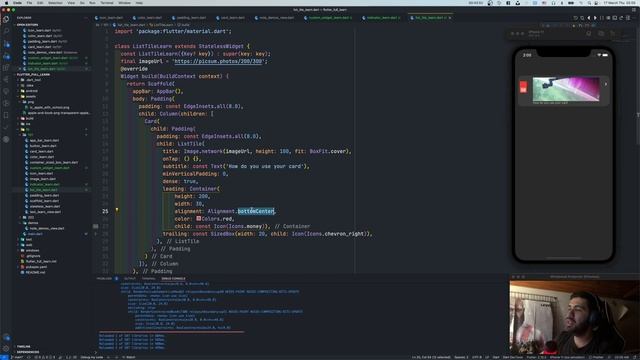Expand the windows folder
The image size is (640, 360).
tap(32, 251)
